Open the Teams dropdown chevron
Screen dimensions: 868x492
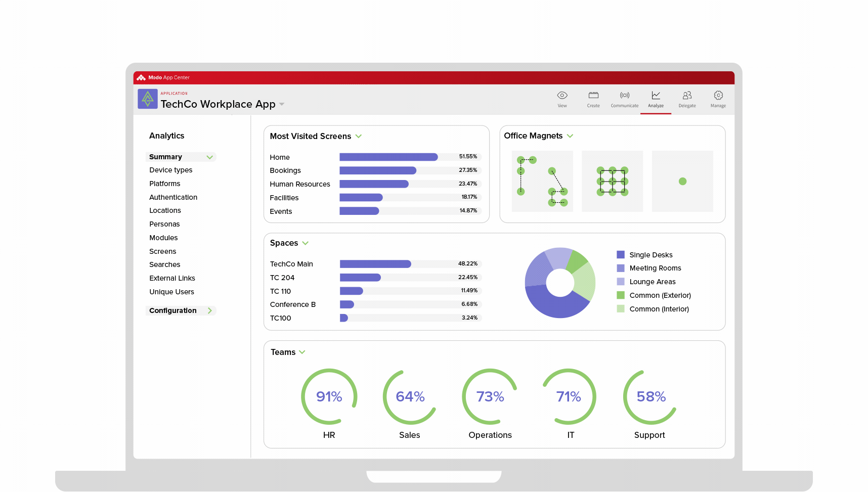pyautogui.click(x=302, y=352)
